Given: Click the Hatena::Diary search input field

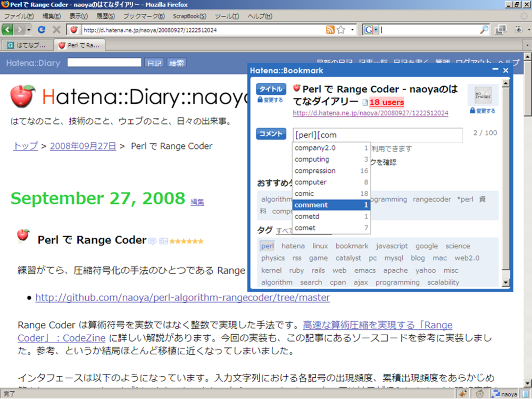Looking at the screenshot, I should pyautogui.click(x=104, y=62).
